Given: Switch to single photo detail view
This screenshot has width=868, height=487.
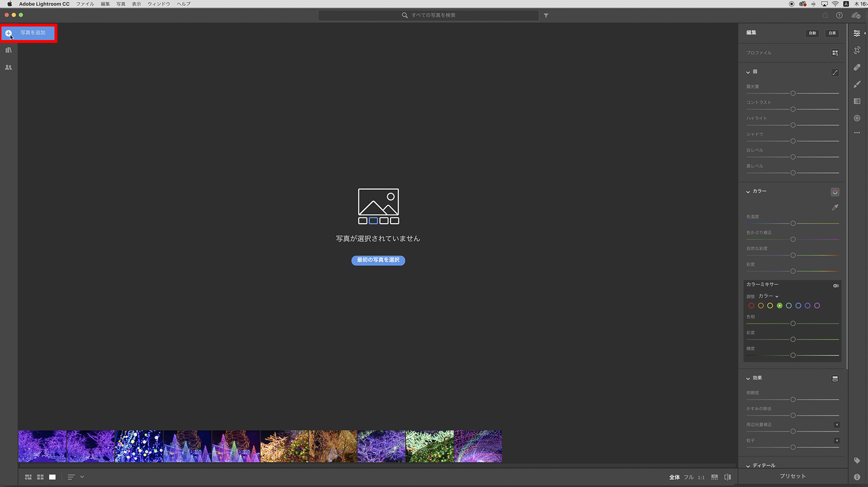Looking at the screenshot, I should point(53,477).
